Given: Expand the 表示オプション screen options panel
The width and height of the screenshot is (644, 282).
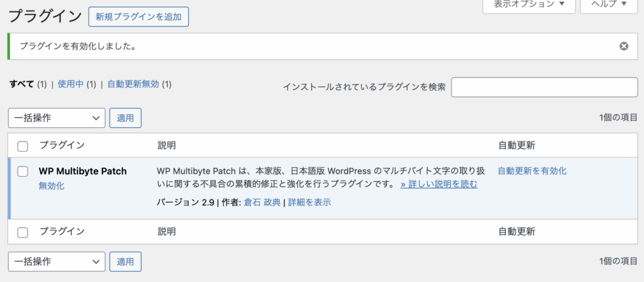Looking at the screenshot, I should coord(529,5).
